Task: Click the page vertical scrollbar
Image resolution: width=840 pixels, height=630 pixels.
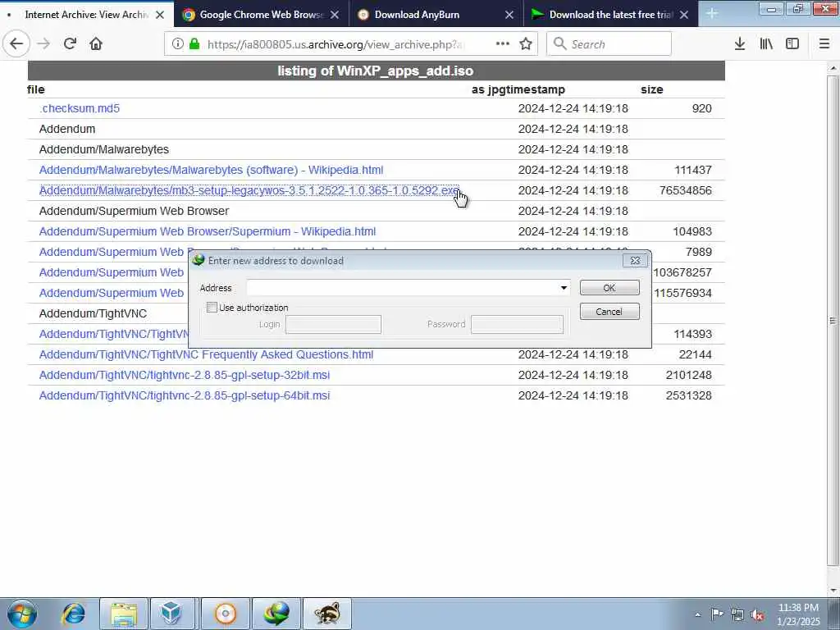Action: click(x=833, y=321)
